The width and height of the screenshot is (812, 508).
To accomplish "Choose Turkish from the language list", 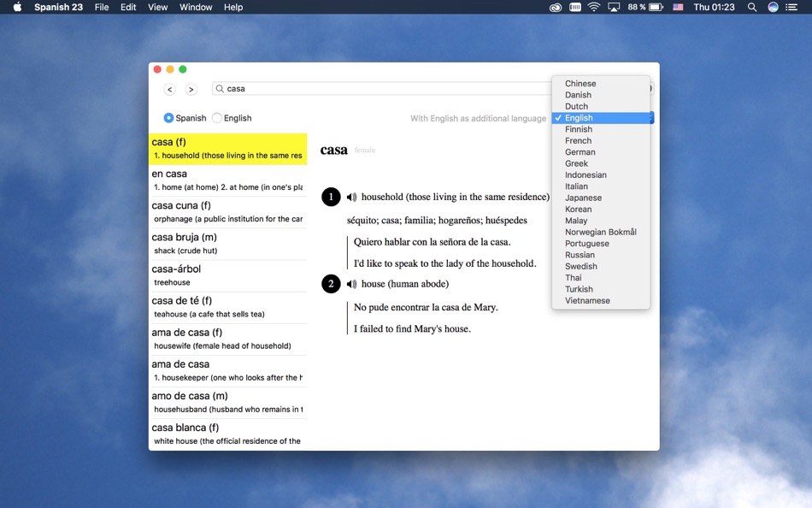I will 601,289.
